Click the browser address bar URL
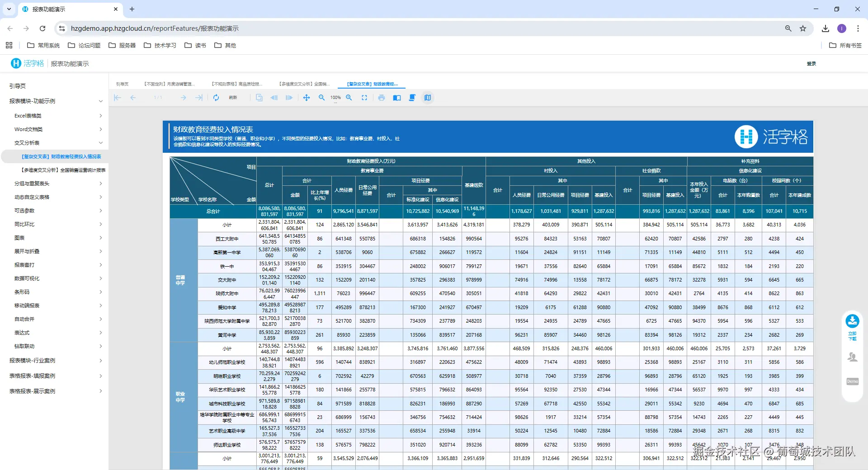Screen dimensions: 868x470 click(155, 28)
